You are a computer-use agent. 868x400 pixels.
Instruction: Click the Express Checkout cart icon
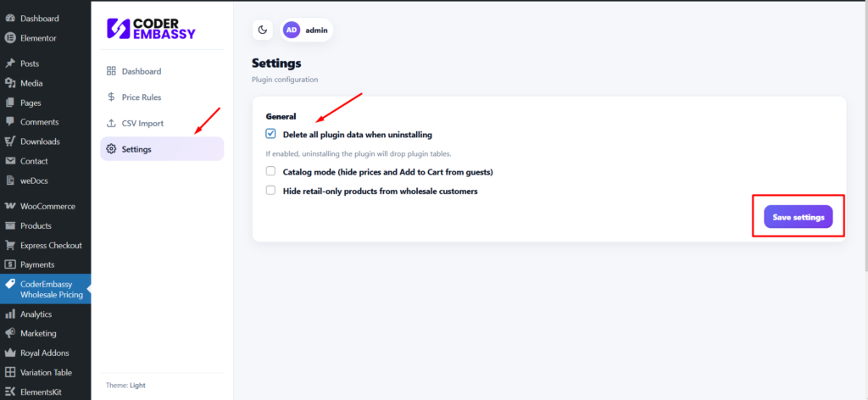[x=10, y=246]
